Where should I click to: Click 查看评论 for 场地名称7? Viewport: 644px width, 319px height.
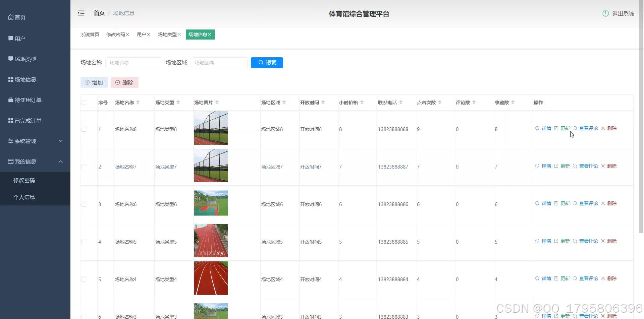(x=585, y=166)
